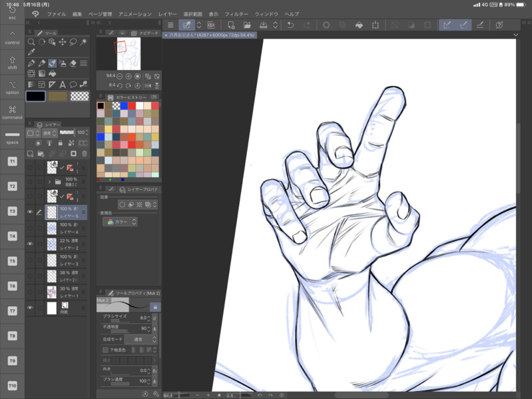The image size is (532, 399).
Task: Open the 表現色 カラー dropdown
Action: (x=120, y=222)
